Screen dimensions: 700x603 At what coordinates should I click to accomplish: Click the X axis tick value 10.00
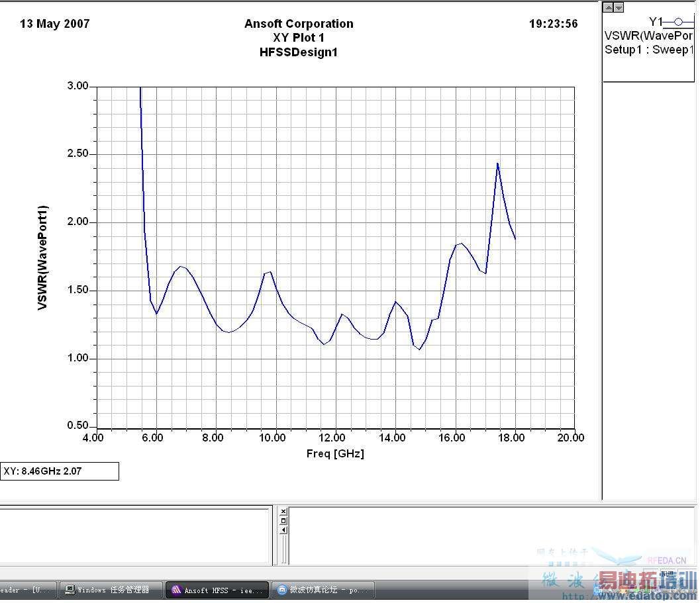[x=272, y=438]
